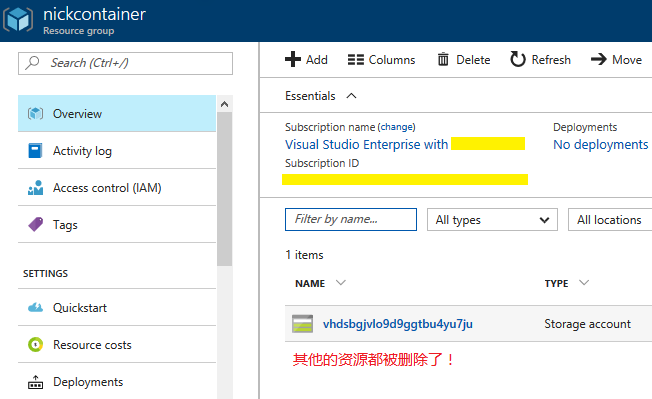Sort by NAME column chevron
The height and width of the screenshot is (399, 652).
point(341,283)
